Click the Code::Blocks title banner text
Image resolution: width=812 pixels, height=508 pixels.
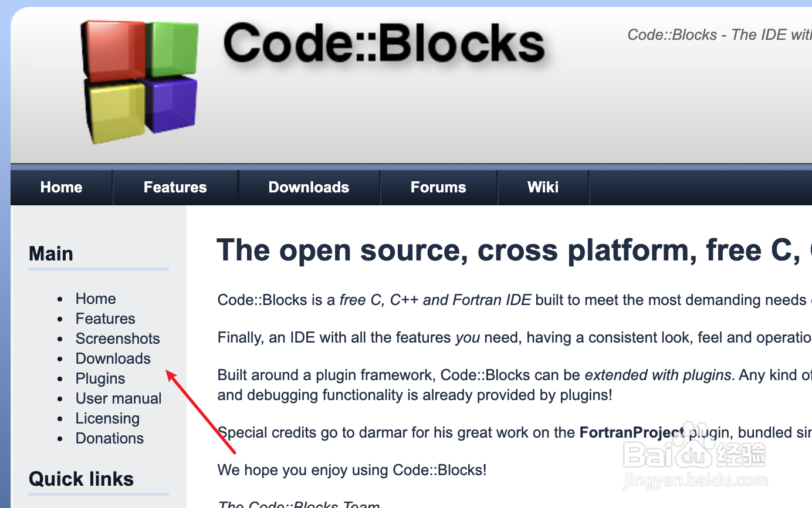(384, 43)
